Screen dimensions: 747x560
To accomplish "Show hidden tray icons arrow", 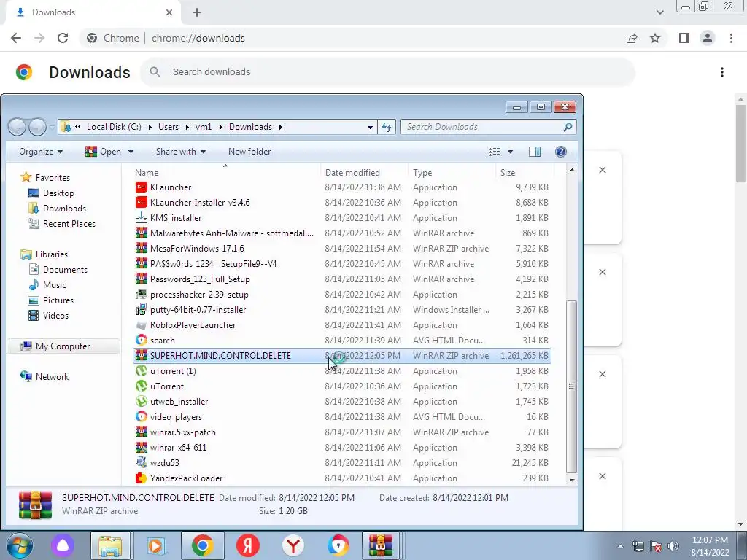I will (x=620, y=546).
